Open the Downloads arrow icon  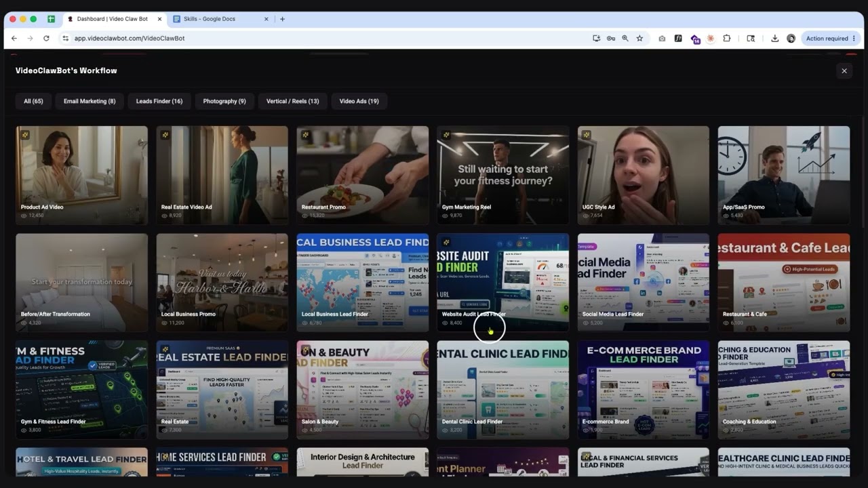click(x=774, y=39)
